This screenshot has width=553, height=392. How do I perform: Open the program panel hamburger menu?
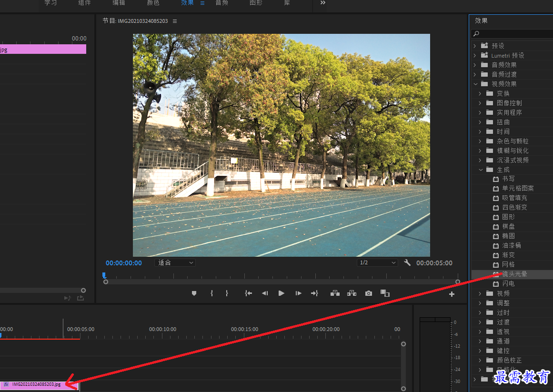pyautogui.click(x=175, y=21)
